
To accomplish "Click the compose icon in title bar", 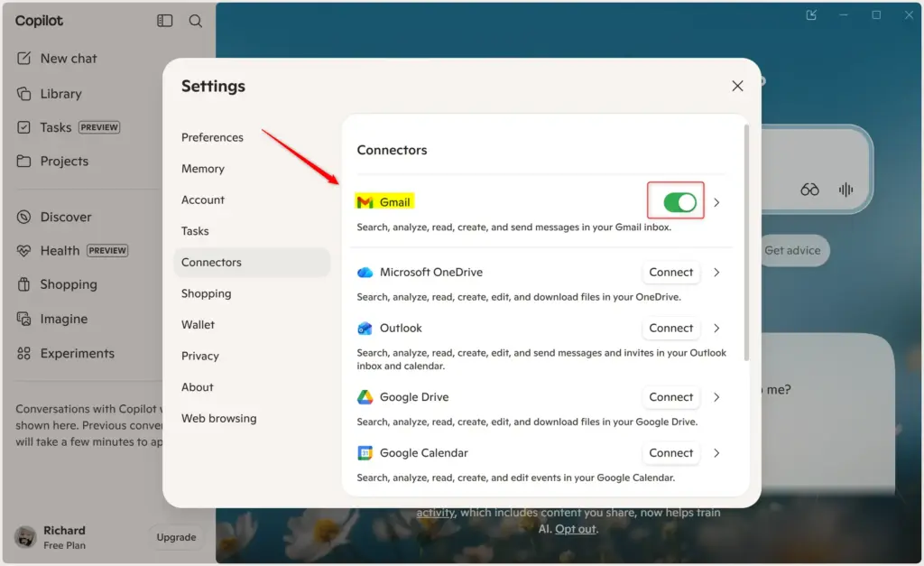I will click(x=811, y=14).
